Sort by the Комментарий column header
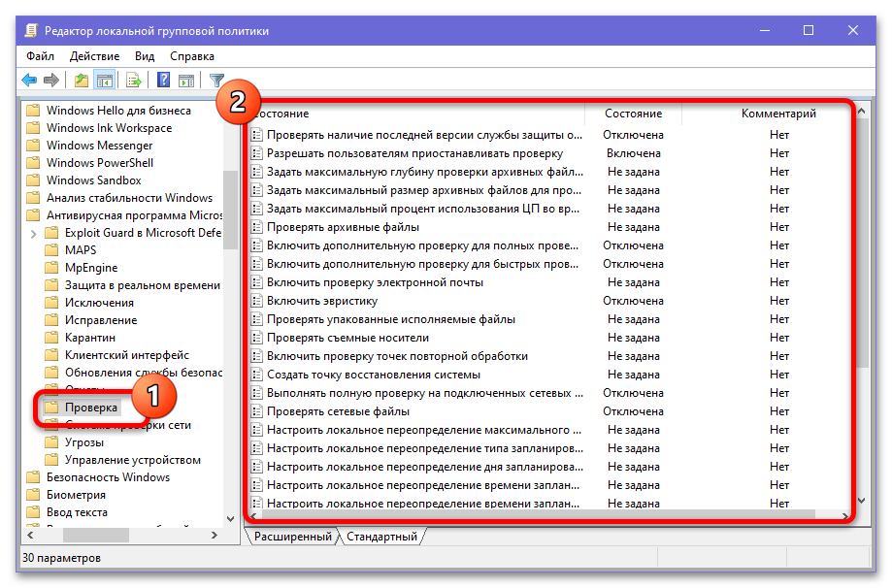The image size is (892, 588). [x=778, y=114]
